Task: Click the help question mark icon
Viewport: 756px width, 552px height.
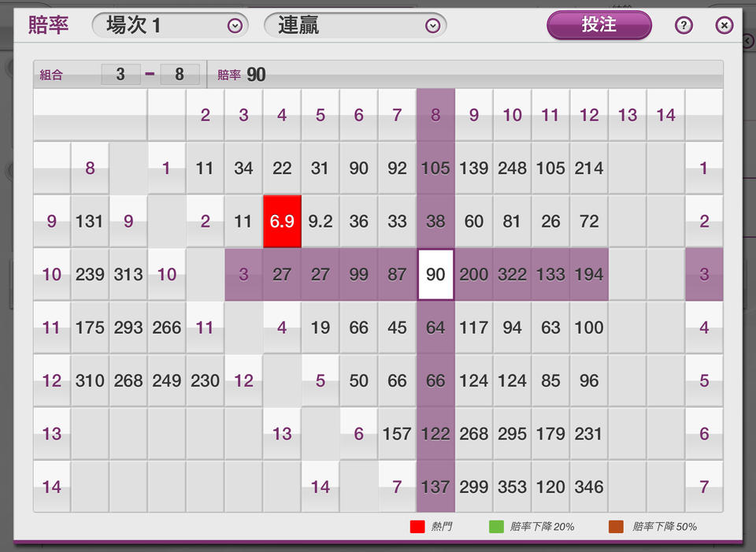Action: pyautogui.click(x=684, y=25)
